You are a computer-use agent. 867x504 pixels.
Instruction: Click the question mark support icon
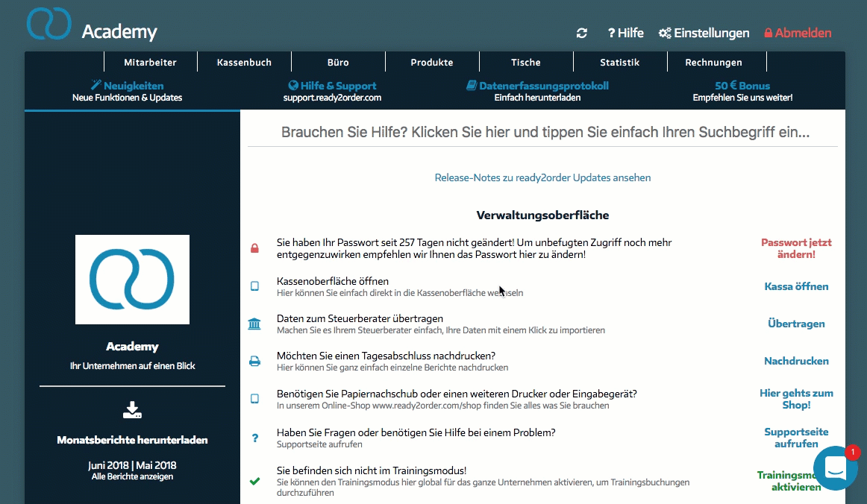255,438
